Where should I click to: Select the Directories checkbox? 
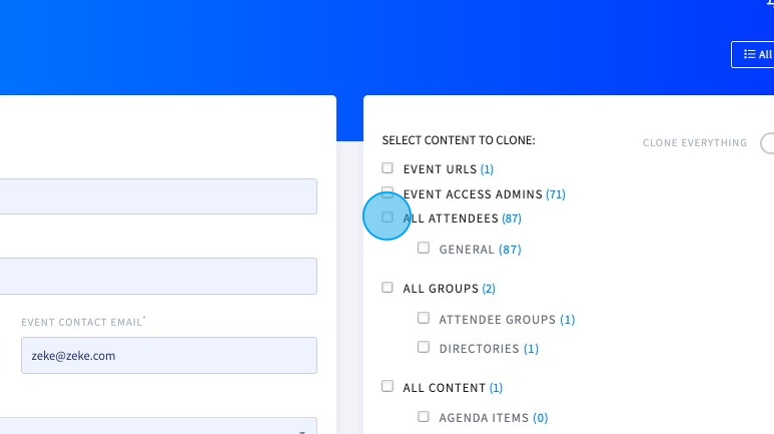tap(424, 347)
